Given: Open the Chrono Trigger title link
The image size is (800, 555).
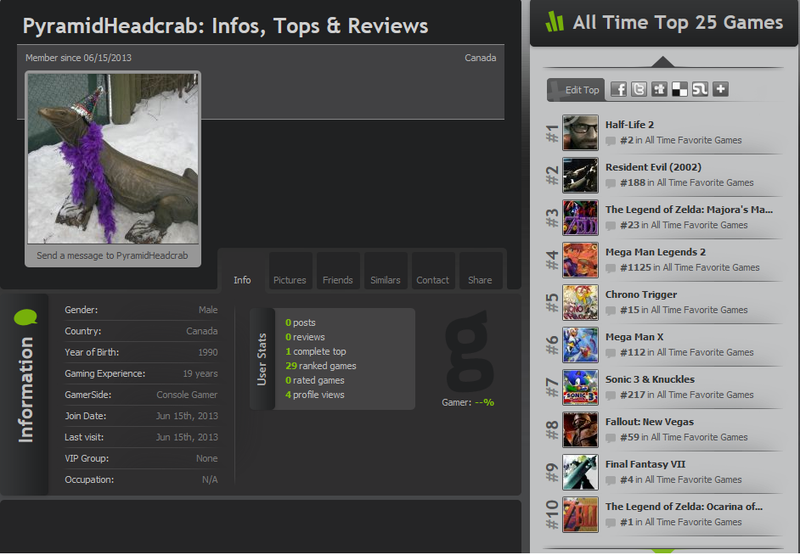Looking at the screenshot, I should (641, 294).
